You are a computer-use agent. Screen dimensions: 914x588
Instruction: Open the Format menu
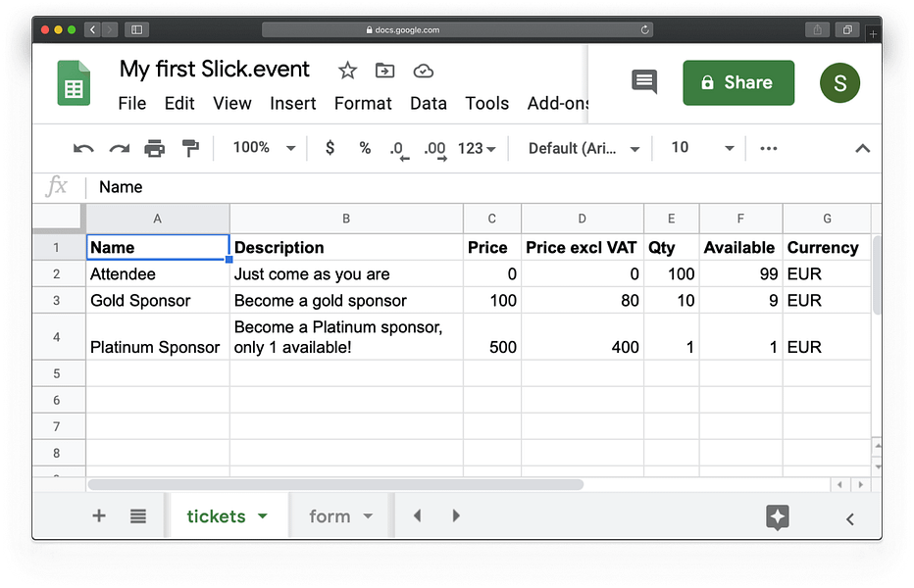(x=363, y=103)
